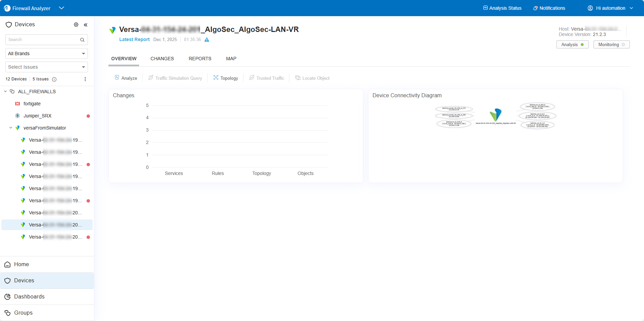This screenshot has width=644, height=321.
Task: Click the search magnifier icon
Action: click(x=82, y=40)
